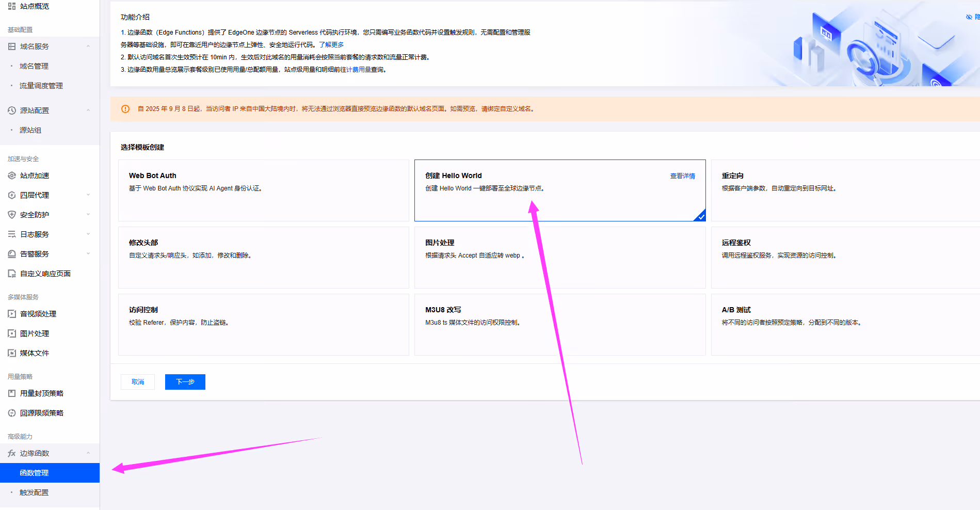Click the 回源限频策略 icon

pyautogui.click(x=12, y=413)
